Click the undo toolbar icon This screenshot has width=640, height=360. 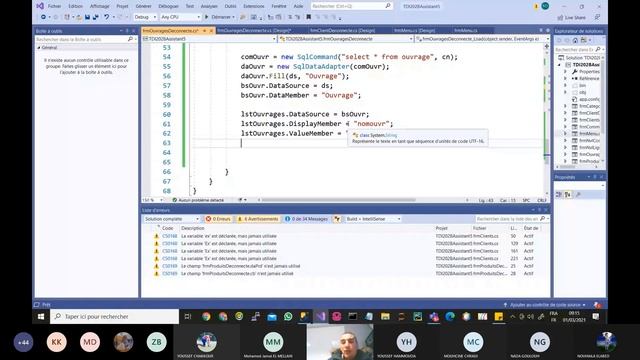pos(107,17)
